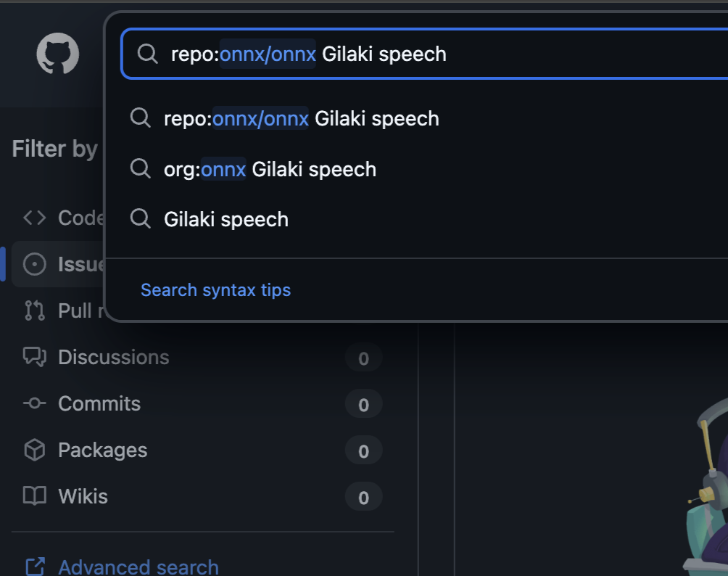Click the mascot illustration on the right
Viewport: 728px width, 576px height.
pyautogui.click(x=707, y=493)
